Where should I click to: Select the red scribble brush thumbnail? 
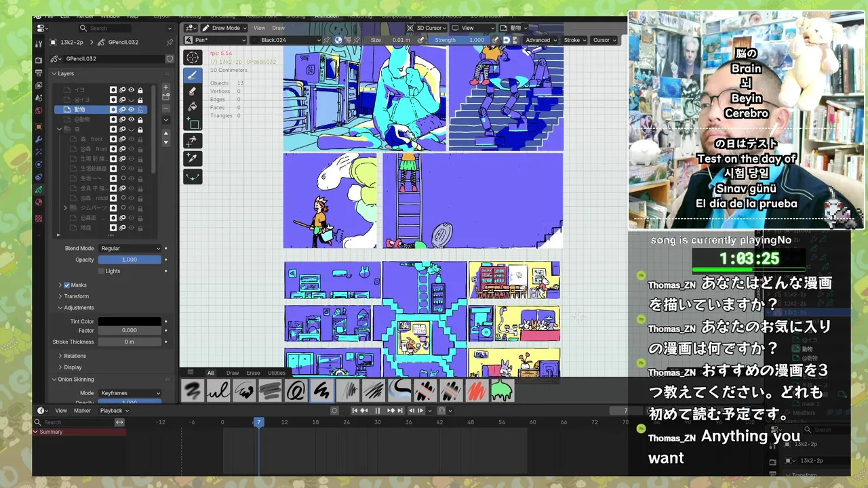(477, 390)
